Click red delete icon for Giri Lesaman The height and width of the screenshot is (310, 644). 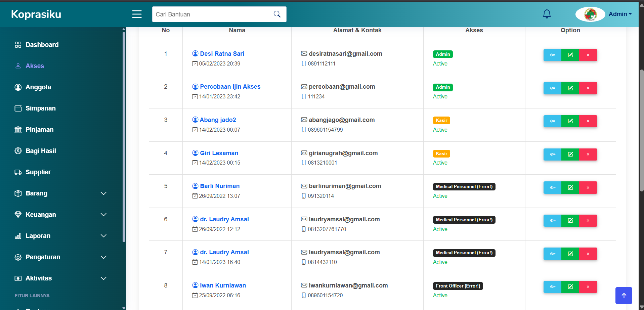(x=588, y=154)
